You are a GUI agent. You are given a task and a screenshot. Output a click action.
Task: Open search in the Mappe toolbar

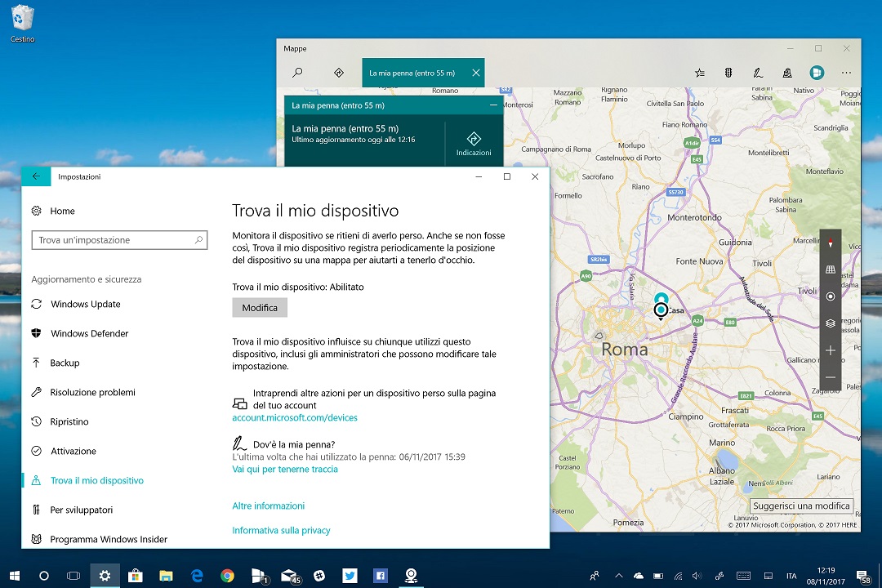point(297,73)
